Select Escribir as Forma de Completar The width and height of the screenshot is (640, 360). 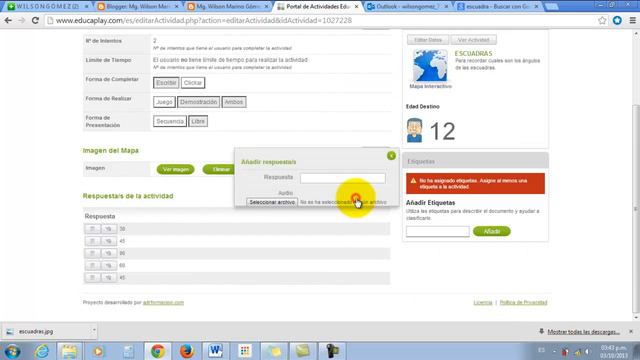pos(166,83)
